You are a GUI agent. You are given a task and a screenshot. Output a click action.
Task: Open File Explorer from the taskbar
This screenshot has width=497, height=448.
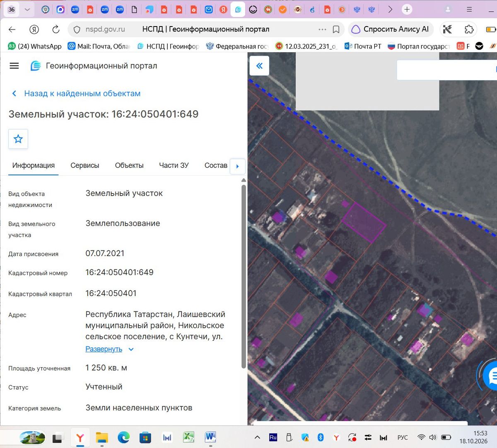[x=102, y=437]
